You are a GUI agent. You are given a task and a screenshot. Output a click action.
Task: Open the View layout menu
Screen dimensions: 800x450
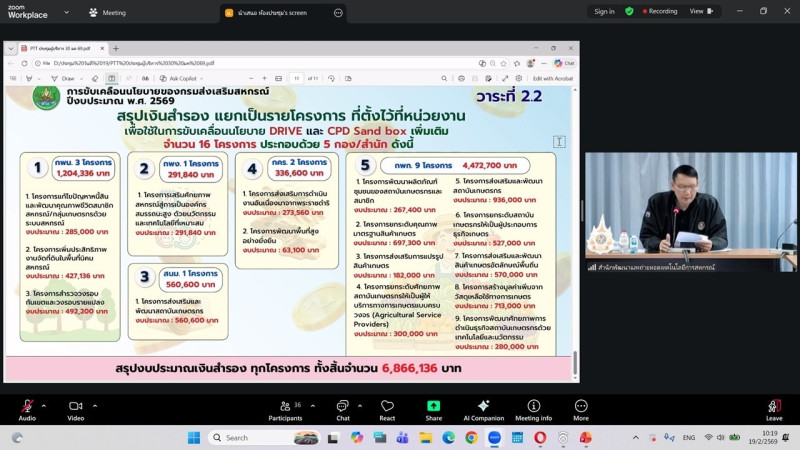(699, 12)
